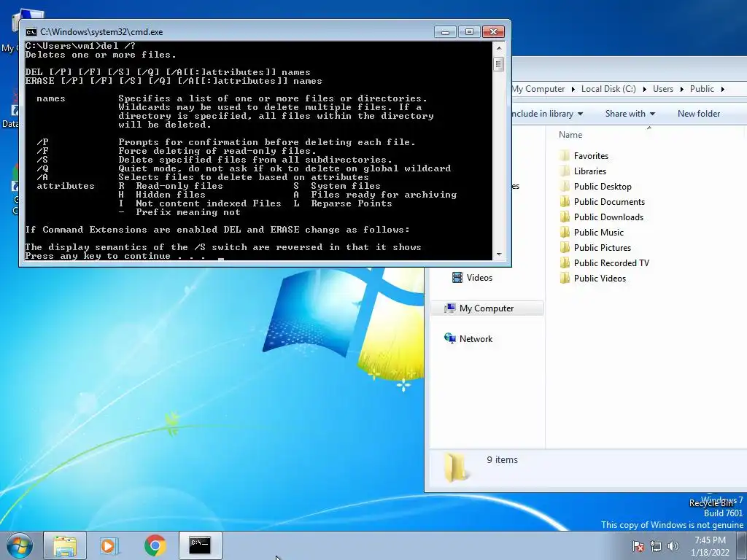Screen dimensions: 747x560
Task: Go to Users in the address bar
Action: tap(662, 89)
